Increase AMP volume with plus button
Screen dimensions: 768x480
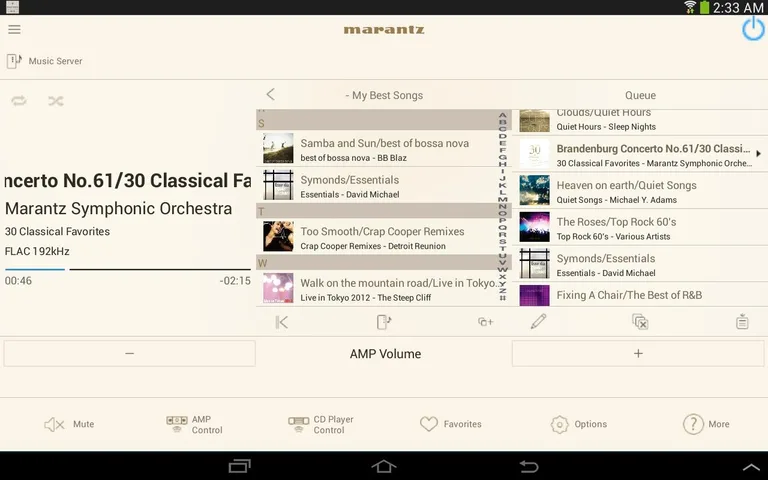tap(638, 353)
